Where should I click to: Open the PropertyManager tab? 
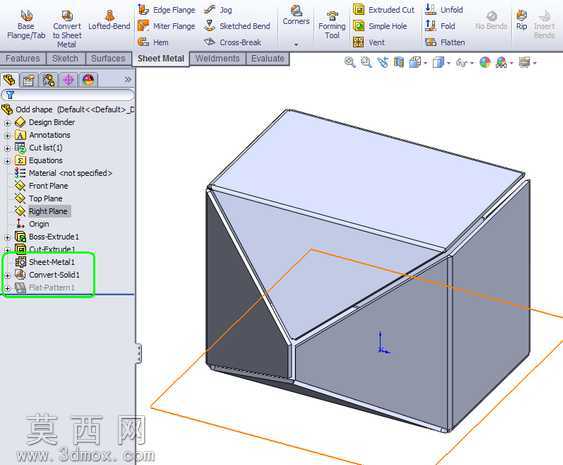click(x=28, y=80)
